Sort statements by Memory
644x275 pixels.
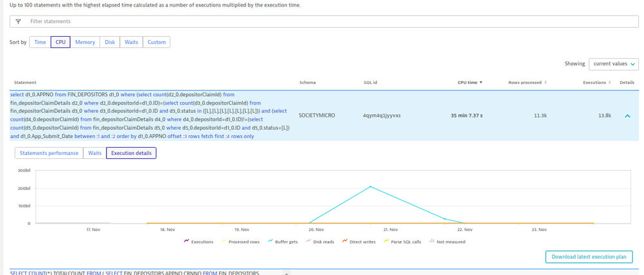85,42
